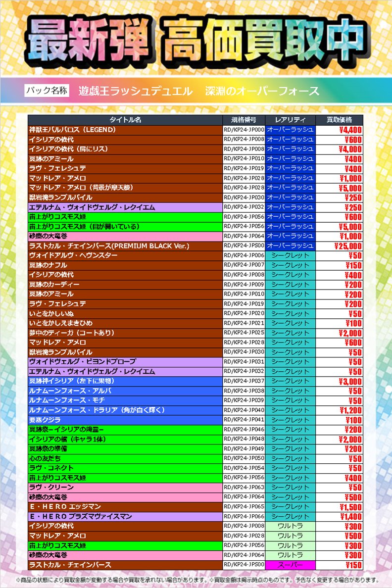The height and width of the screenshot is (588, 392).
Task: Select 冥跡祭－イシリアの降霊－ title cell
Action: [x=125, y=430]
